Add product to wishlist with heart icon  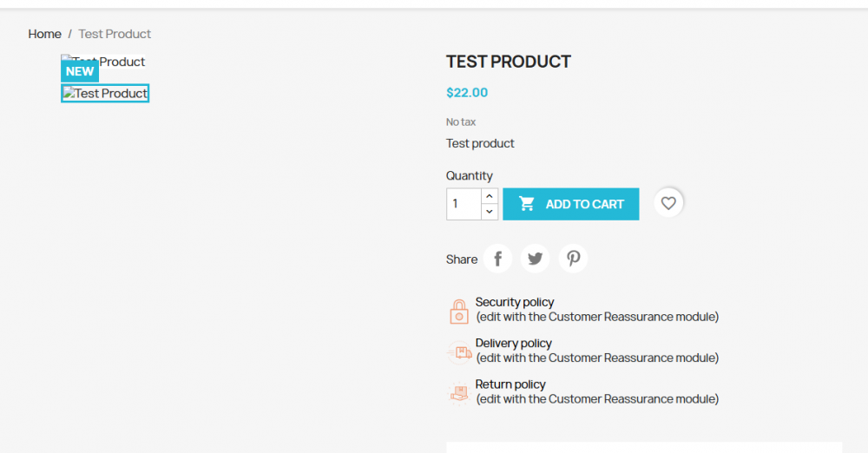(668, 203)
